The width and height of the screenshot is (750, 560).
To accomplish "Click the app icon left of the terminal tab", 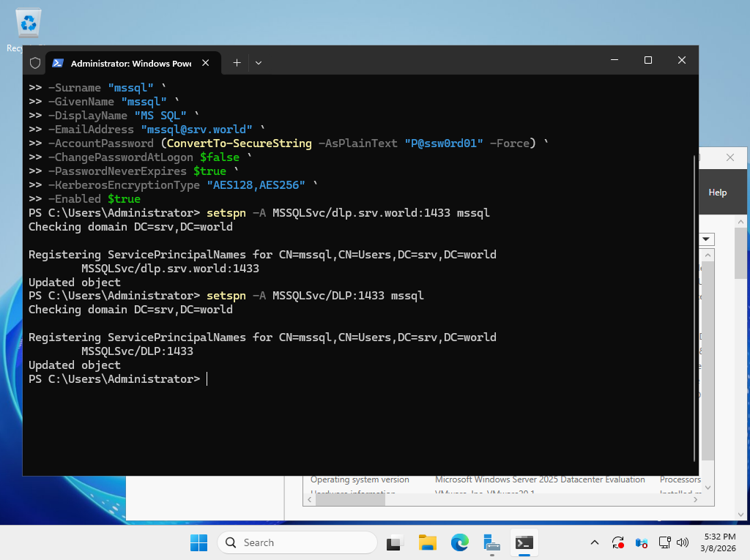I will (34, 63).
